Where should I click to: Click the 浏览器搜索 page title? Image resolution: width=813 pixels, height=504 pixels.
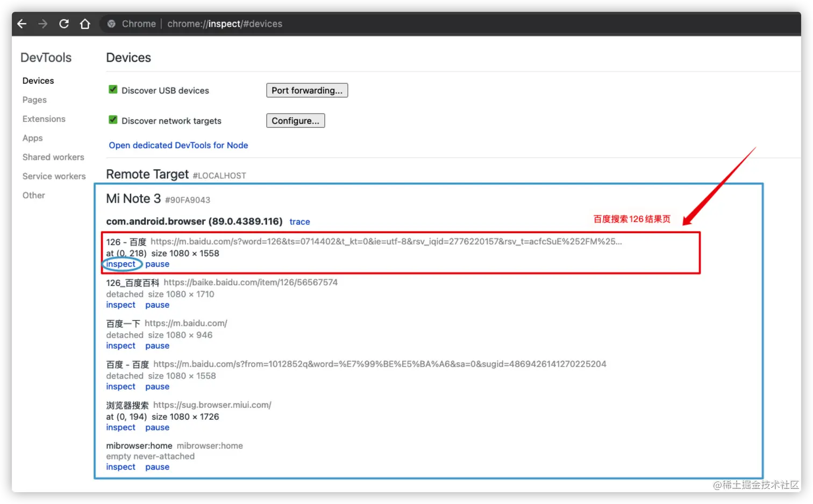coord(127,405)
